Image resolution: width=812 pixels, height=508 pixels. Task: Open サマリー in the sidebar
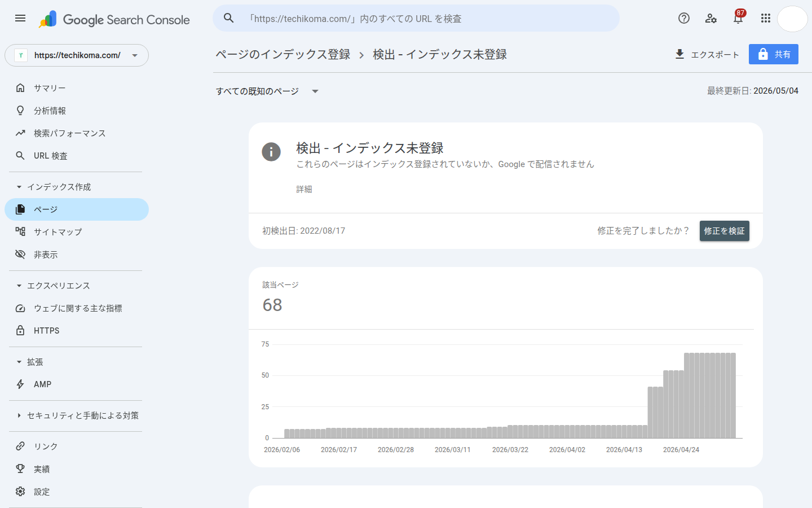point(77,87)
